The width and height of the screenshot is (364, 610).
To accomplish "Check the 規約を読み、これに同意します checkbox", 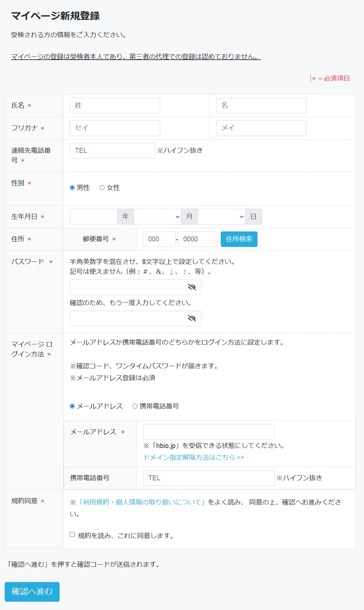I will [72, 535].
